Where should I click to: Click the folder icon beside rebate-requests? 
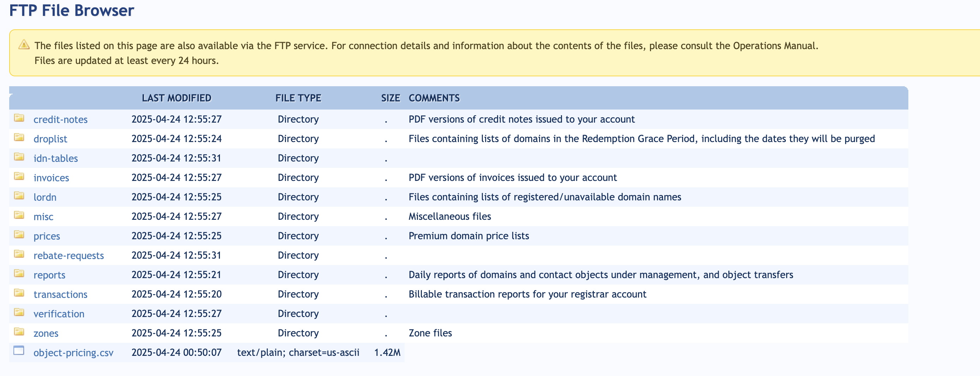click(19, 254)
